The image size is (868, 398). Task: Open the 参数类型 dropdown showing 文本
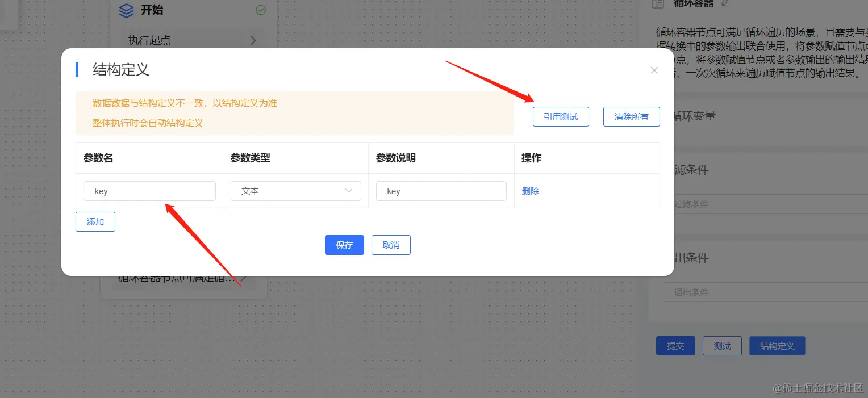tap(296, 191)
